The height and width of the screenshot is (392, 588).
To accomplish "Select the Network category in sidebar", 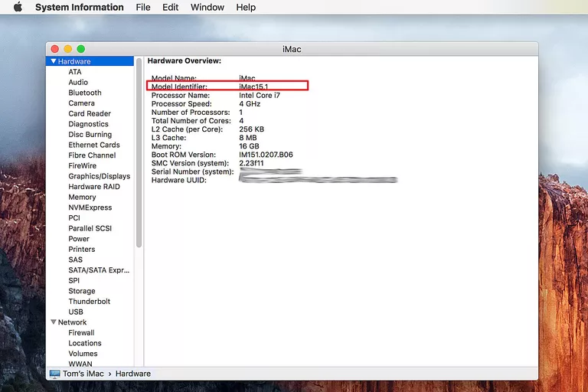I will [72, 322].
